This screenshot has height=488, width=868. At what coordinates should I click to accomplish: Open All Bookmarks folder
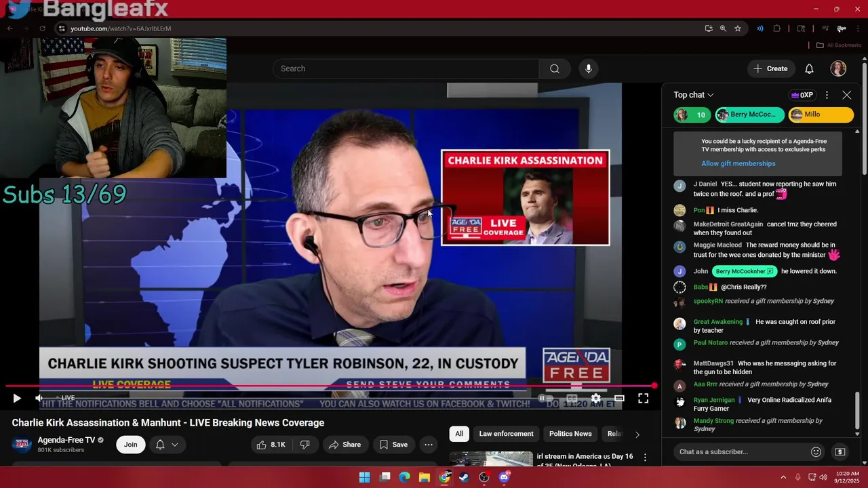[839, 45]
